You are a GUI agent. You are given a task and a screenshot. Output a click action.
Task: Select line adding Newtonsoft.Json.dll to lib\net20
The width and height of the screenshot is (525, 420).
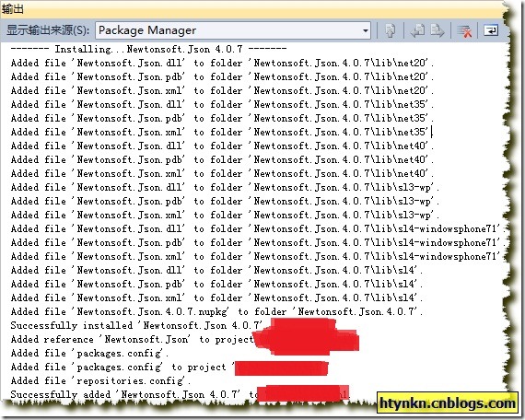222,63
